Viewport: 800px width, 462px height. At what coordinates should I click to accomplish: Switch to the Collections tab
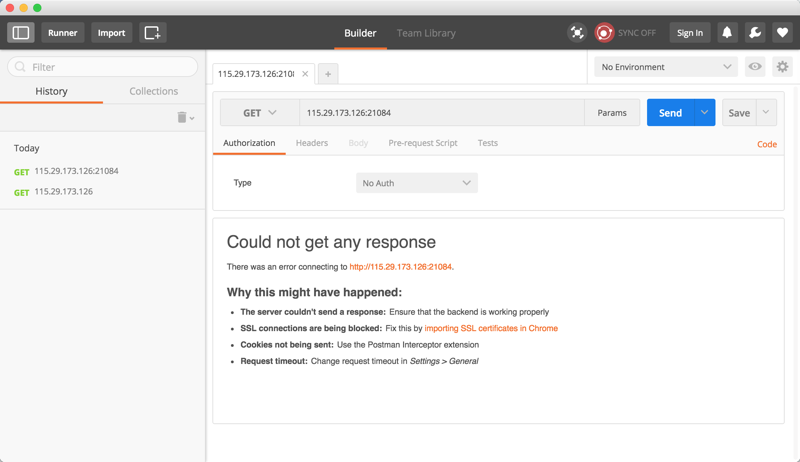[x=153, y=91]
